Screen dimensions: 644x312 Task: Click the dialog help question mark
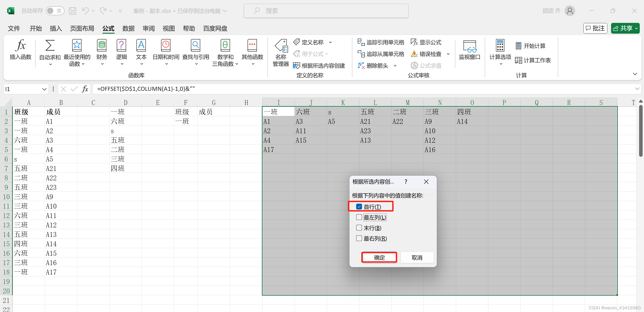click(406, 181)
